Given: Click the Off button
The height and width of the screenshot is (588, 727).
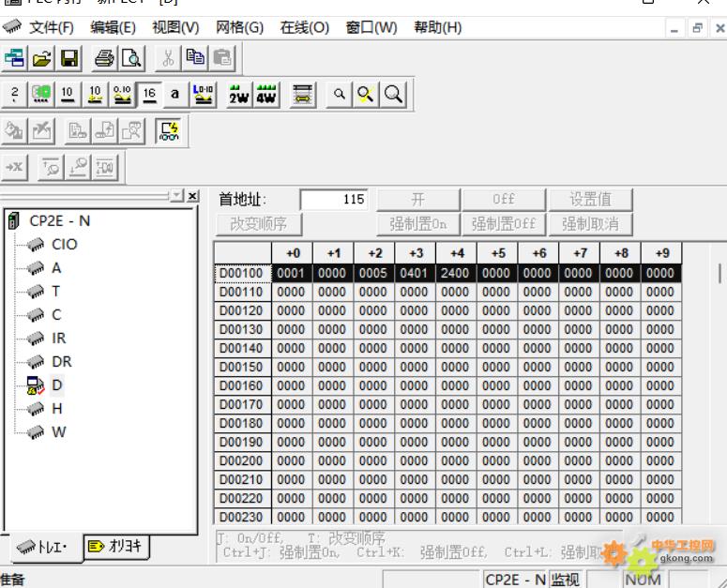Looking at the screenshot, I should point(504,200).
